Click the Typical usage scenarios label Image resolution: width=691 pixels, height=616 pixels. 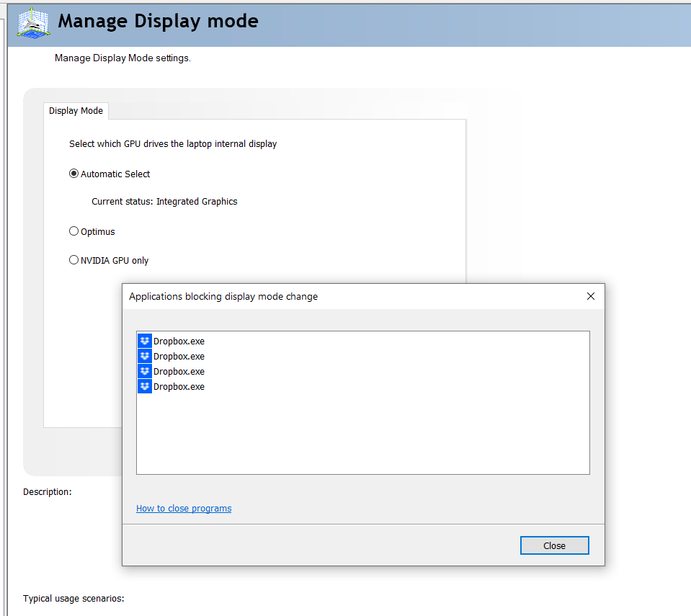(73, 598)
